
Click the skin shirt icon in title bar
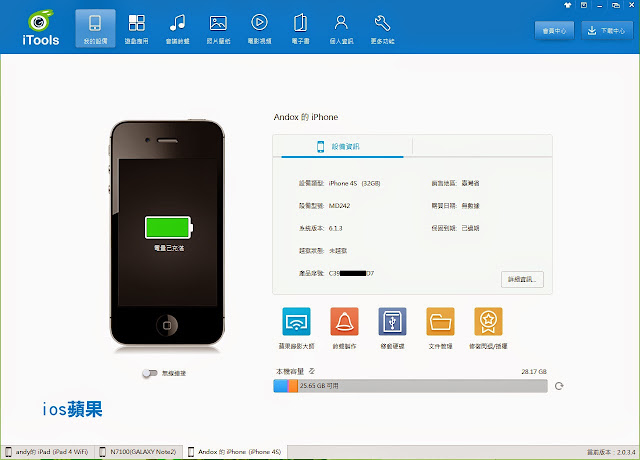[568, 5]
